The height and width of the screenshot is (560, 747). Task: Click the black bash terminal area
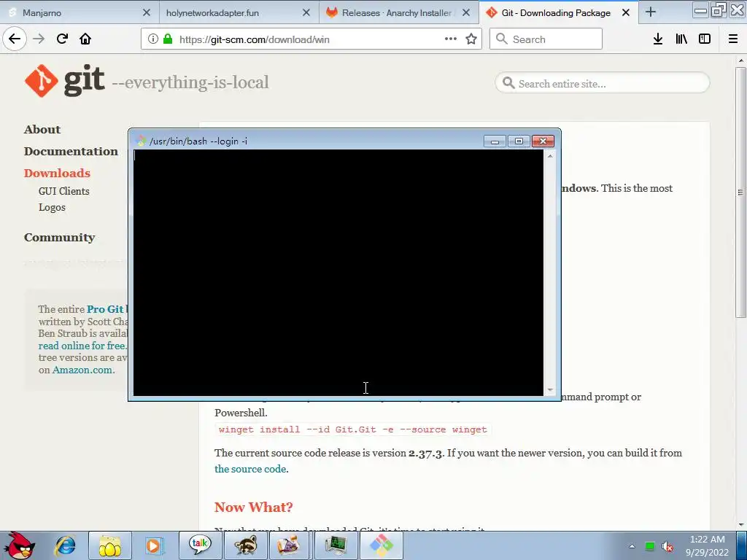coord(338,273)
